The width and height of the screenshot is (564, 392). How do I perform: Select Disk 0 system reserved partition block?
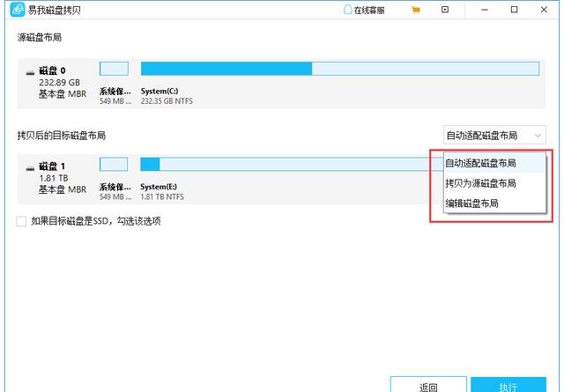[114, 69]
